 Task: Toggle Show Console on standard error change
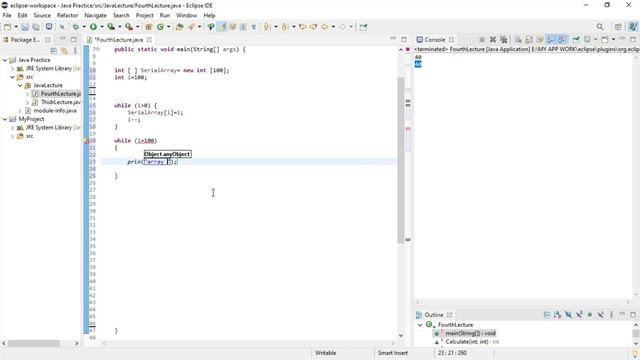(562, 40)
